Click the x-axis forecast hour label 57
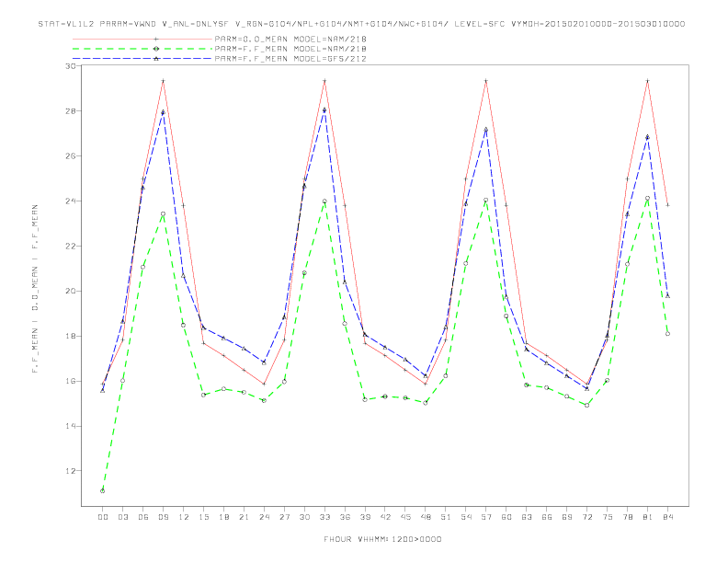The image size is (728, 563). pyautogui.click(x=486, y=517)
